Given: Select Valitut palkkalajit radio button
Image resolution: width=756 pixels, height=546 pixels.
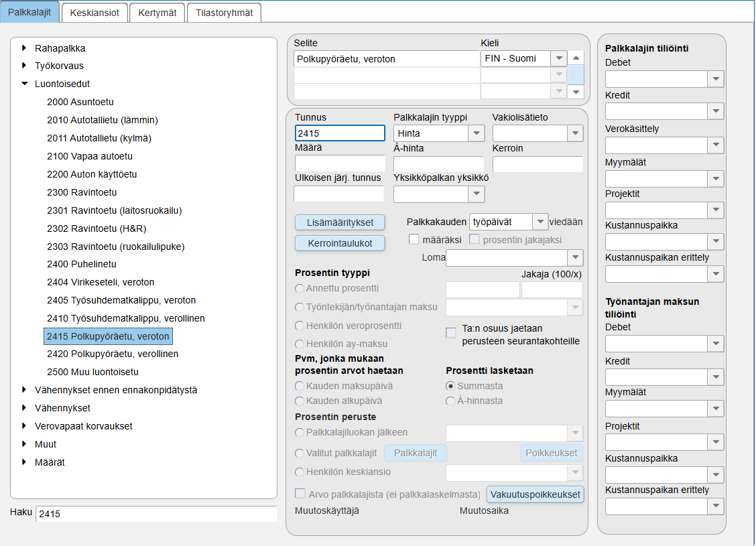Looking at the screenshot, I should pyautogui.click(x=300, y=453).
